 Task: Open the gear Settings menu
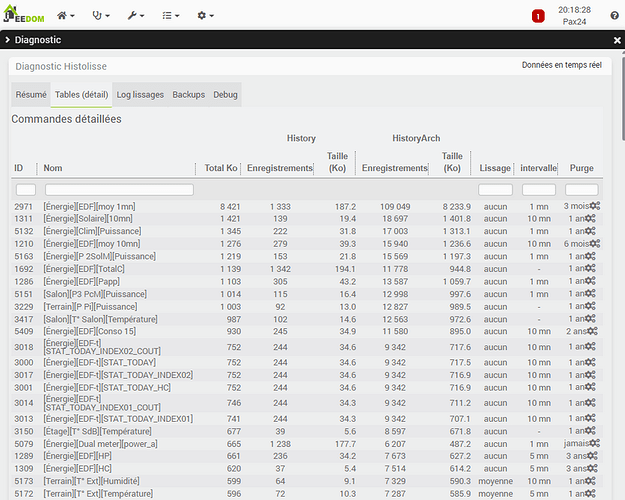tap(205, 16)
